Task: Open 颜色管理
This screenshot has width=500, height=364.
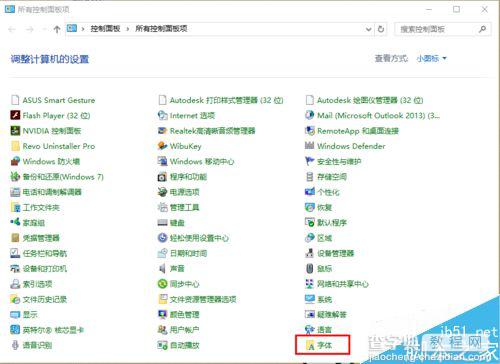Action: click(x=178, y=314)
